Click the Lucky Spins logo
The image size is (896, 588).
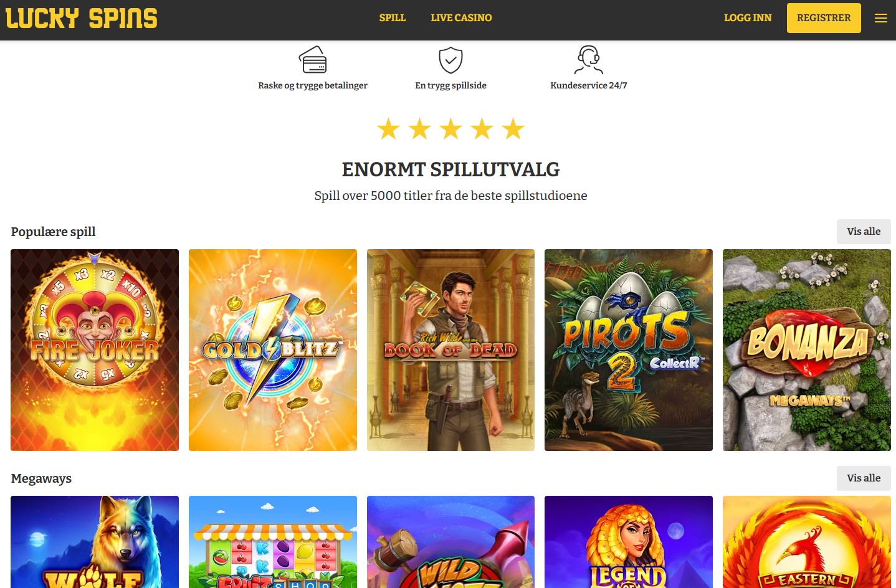[82, 18]
